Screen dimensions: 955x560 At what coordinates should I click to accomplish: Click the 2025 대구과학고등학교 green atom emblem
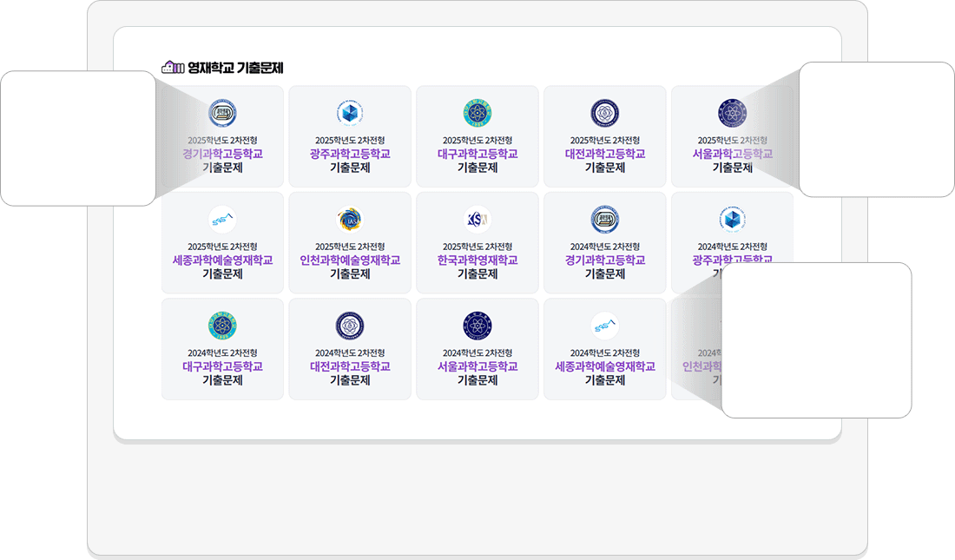pyautogui.click(x=477, y=114)
